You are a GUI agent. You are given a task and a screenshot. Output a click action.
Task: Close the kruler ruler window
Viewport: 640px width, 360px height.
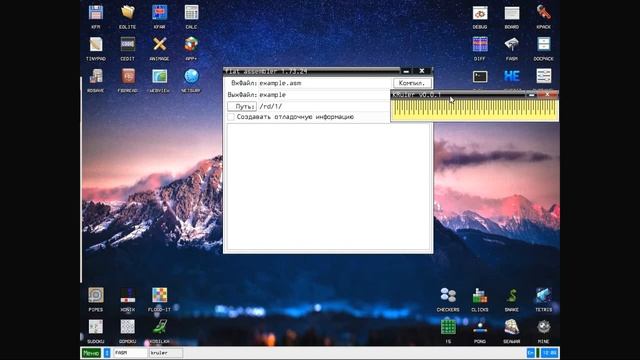coord(547,95)
